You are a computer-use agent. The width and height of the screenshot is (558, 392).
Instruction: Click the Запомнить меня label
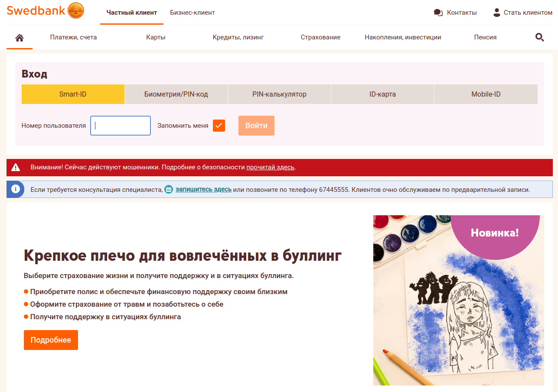183,126
